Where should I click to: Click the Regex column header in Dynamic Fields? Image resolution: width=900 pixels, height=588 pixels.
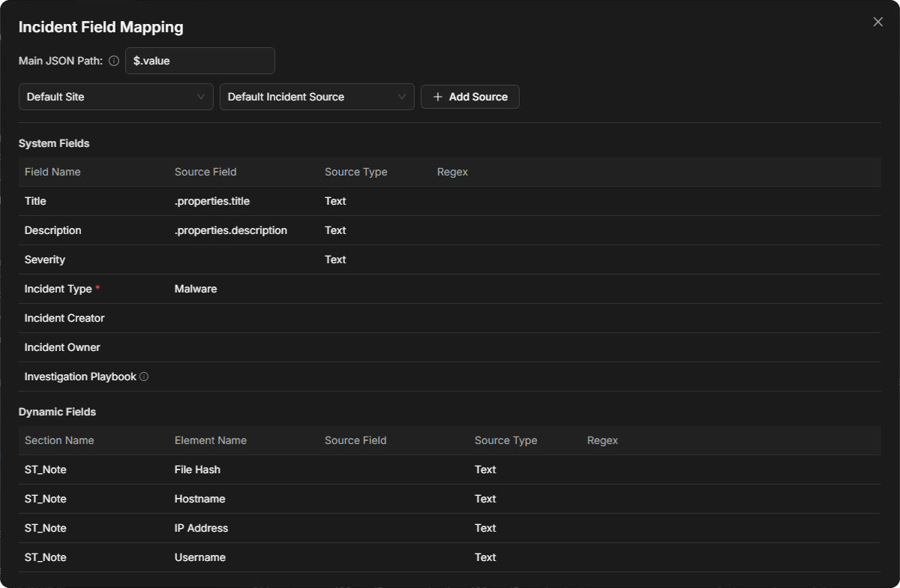pos(602,440)
